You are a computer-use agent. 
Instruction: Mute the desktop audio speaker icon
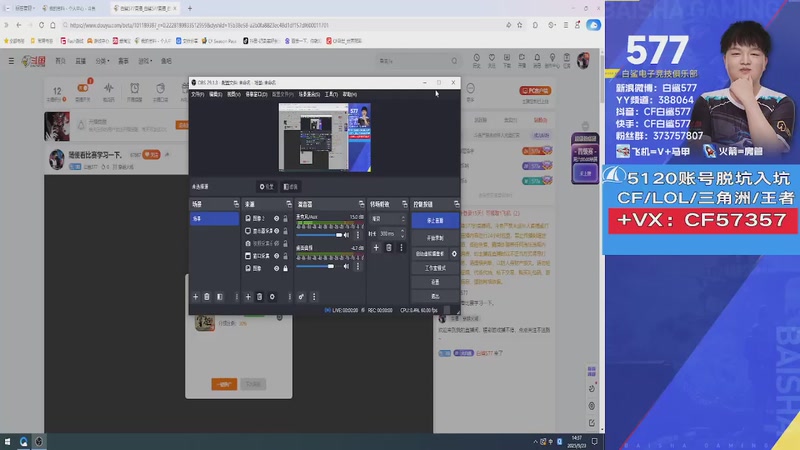346,266
